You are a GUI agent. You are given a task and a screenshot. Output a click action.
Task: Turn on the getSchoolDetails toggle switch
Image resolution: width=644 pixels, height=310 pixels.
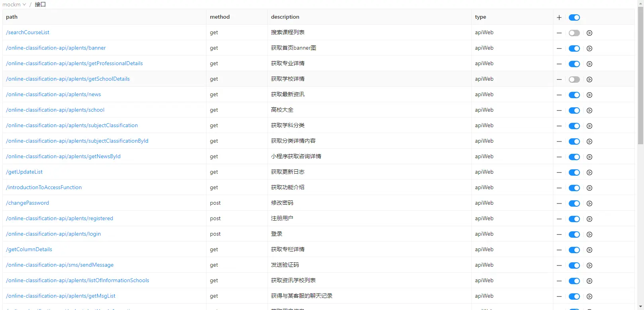point(574,79)
